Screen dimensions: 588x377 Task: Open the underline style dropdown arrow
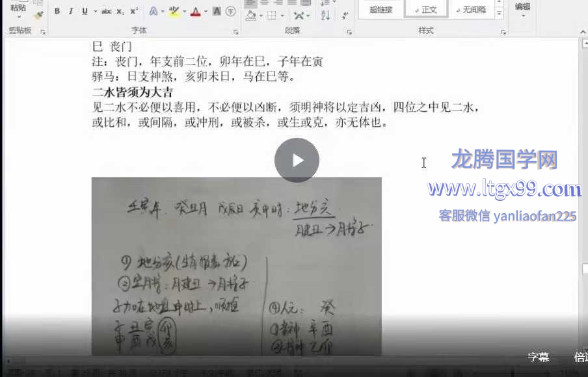click(x=95, y=12)
